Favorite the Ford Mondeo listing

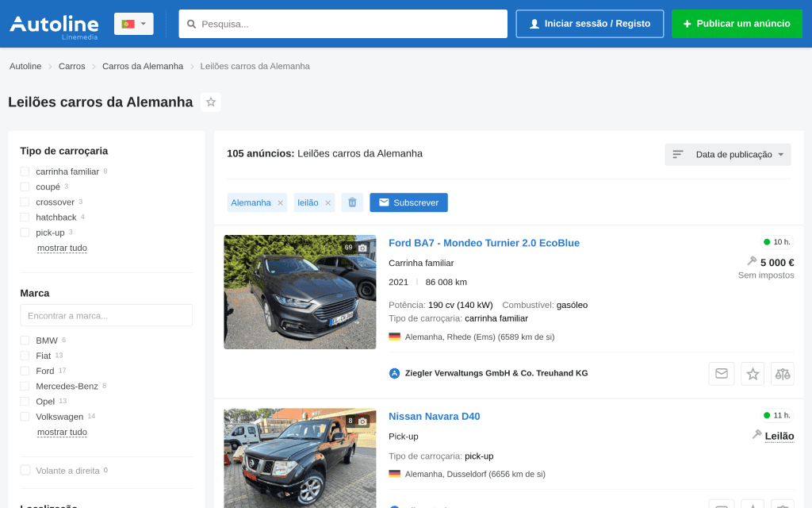click(x=753, y=374)
